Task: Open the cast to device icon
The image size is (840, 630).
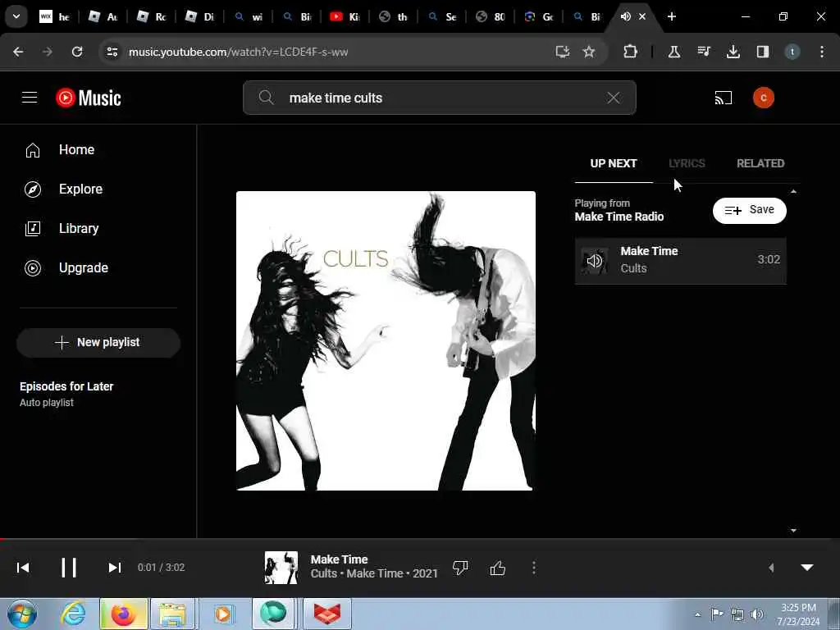Action: pyautogui.click(x=724, y=98)
